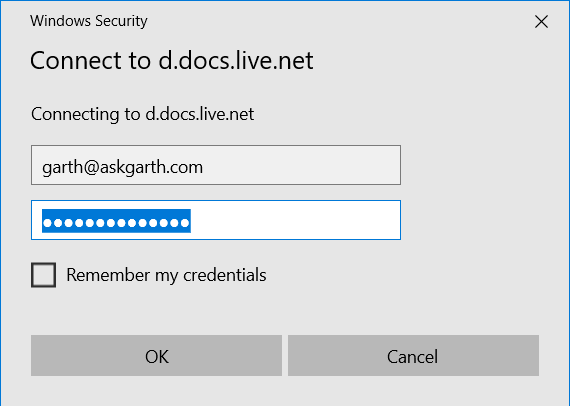
Task: Click empty space after '.com' in username field
Action: [302, 166]
